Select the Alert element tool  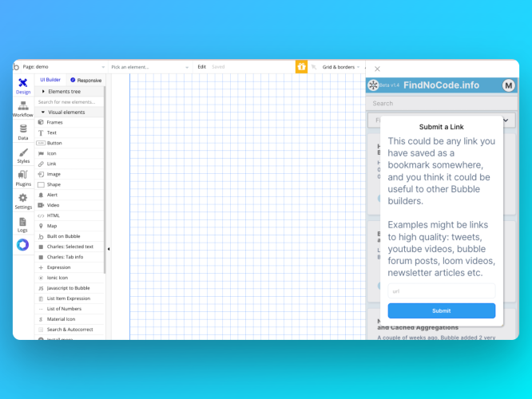pos(69,195)
